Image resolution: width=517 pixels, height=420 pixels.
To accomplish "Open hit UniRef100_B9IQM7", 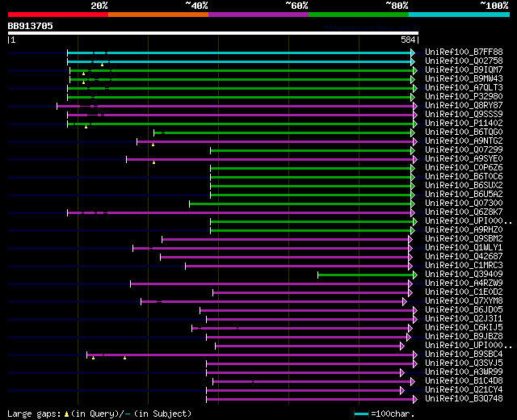I will pos(464,70).
